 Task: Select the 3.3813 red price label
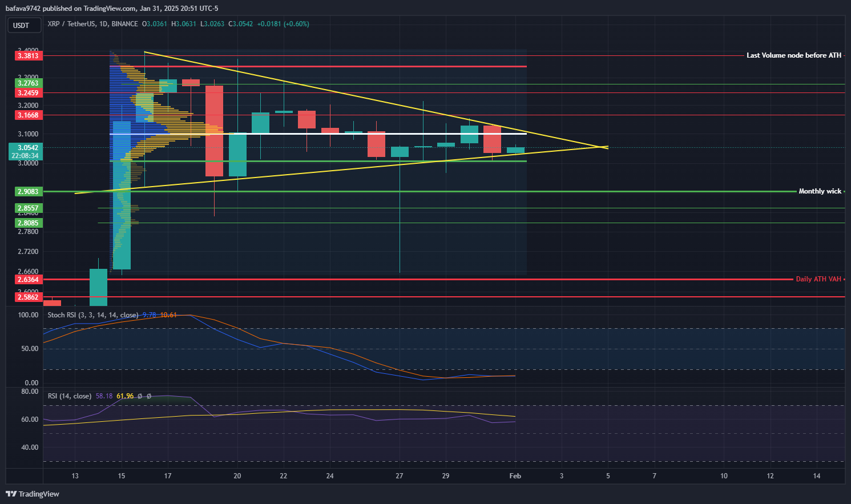coord(28,56)
